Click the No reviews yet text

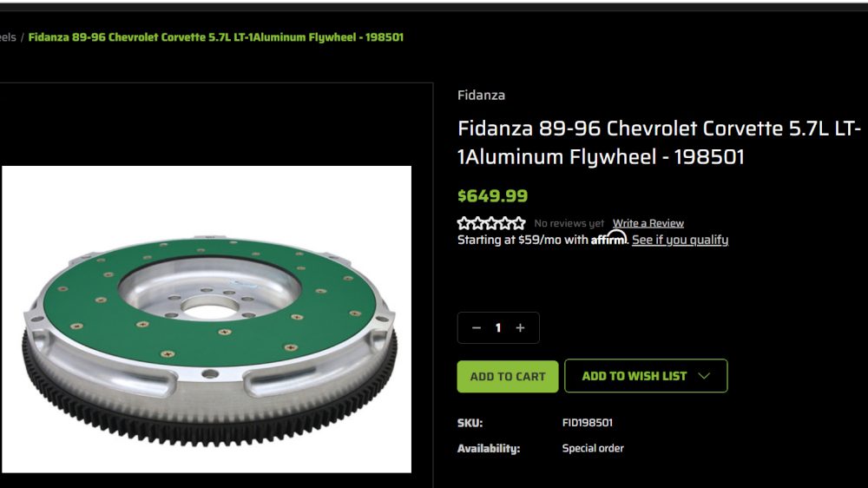point(569,223)
